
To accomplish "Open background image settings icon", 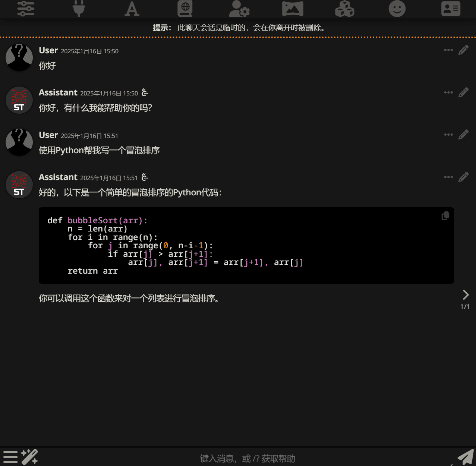I will [292, 9].
